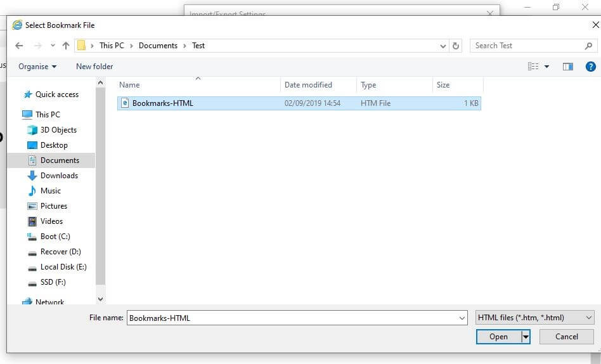Open 3D Objects folder
This screenshot has width=601, height=364.
[x=58, y=130]
